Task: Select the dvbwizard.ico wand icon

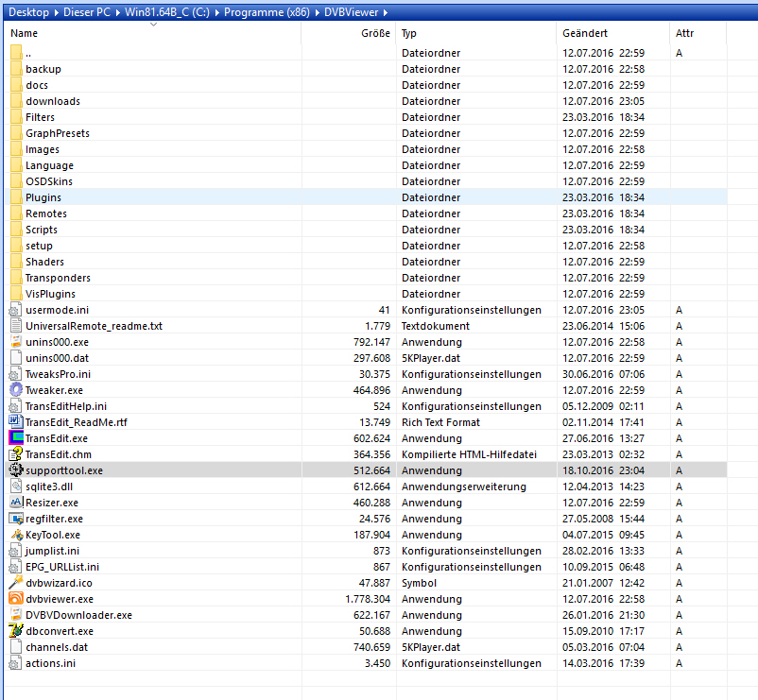Action: point(15,583)
